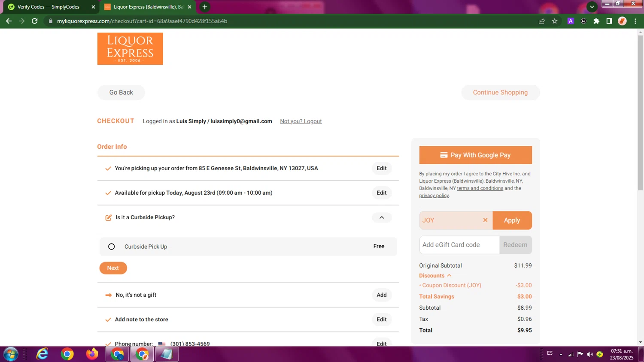Screen dimensions: 644x362
Task: Click the Curbside Pickup edit pencil icon
Action: tap(109, 217)
